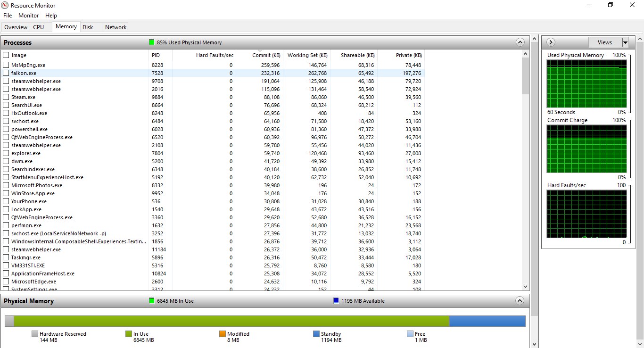644x348 pixels.
Task: Sort by PID column header
Action: coord(161,55)
